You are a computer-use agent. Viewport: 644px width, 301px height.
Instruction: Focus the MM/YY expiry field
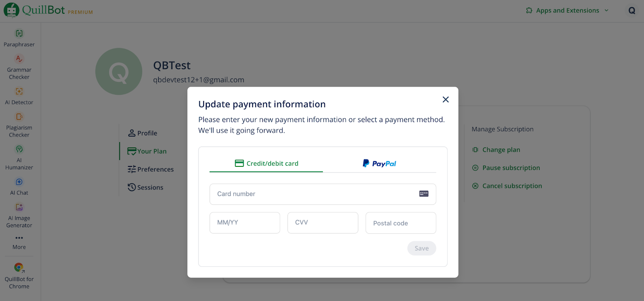pyautogui.click(x=245, y=223)
